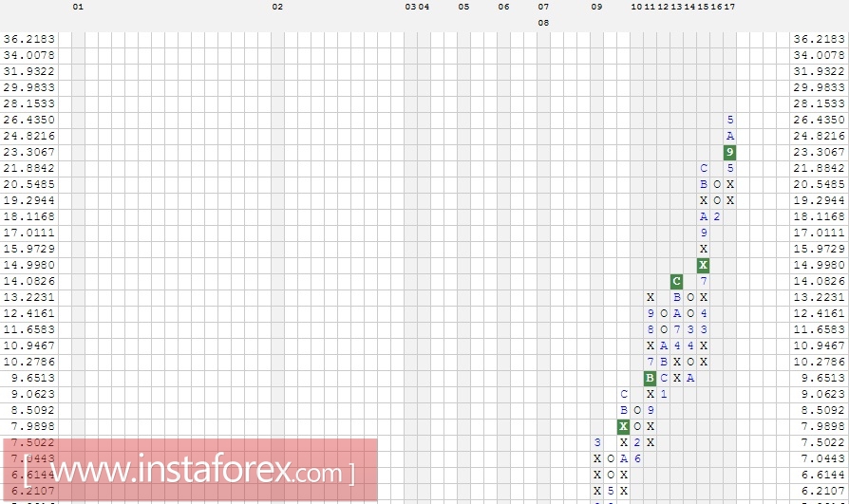
Task: Click left-axis price label 23.3067
Action: point(29,152)
